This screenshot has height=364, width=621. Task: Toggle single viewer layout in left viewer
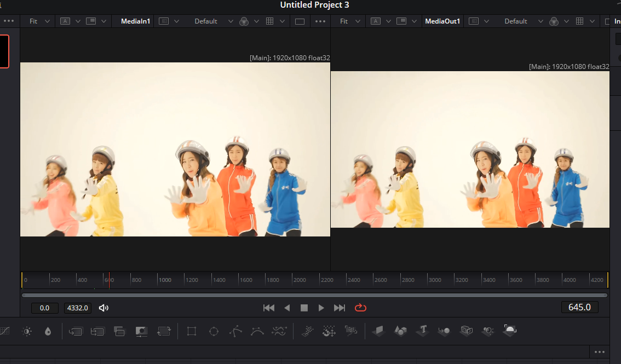point(300,21)
